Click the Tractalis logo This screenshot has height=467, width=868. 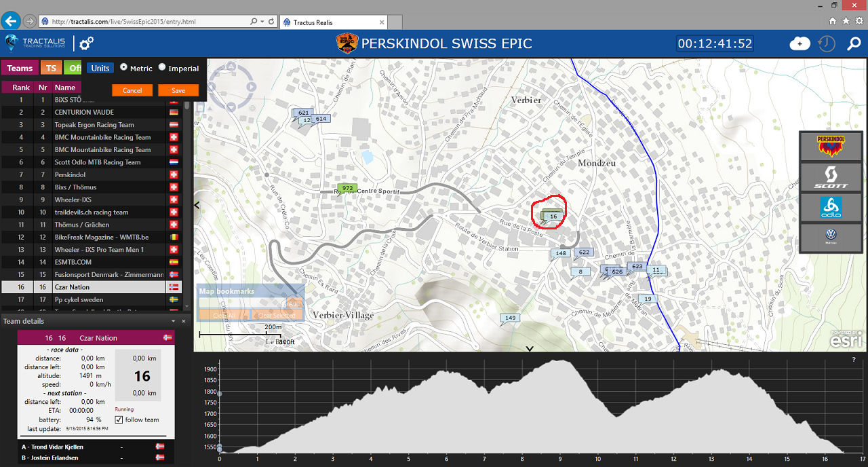point(35,43)
